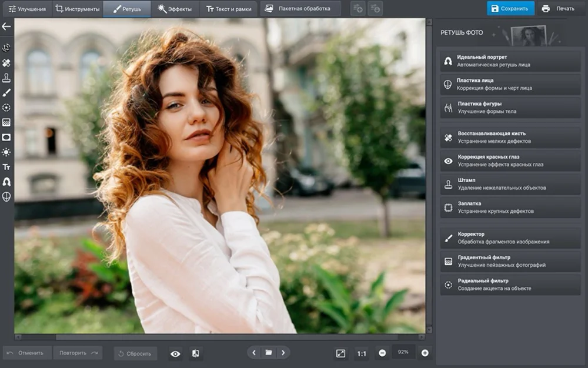Go to previous photo with left chevron
The image size is (588, 368).
[x=254, y=353]
